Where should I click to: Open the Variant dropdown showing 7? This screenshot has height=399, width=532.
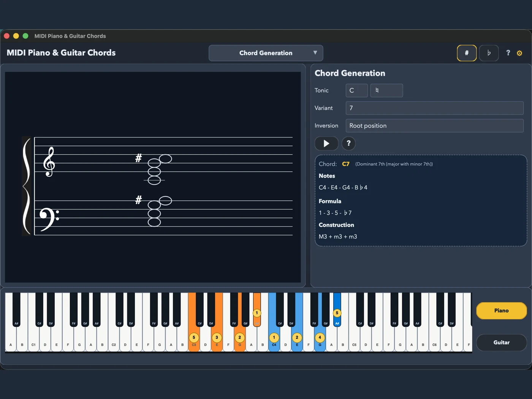(434, 108)
